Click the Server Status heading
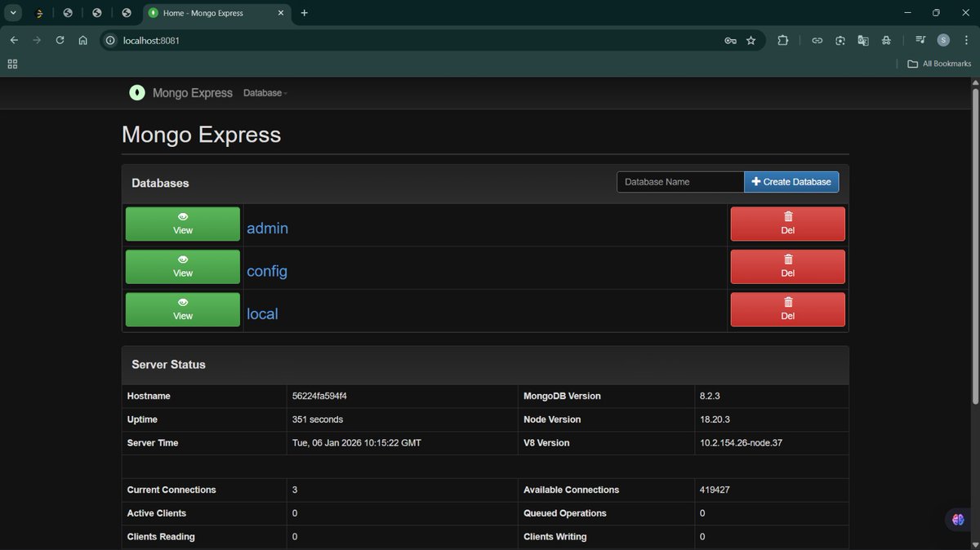Viewport: 980px width, 550px height. tap(168, 365)
